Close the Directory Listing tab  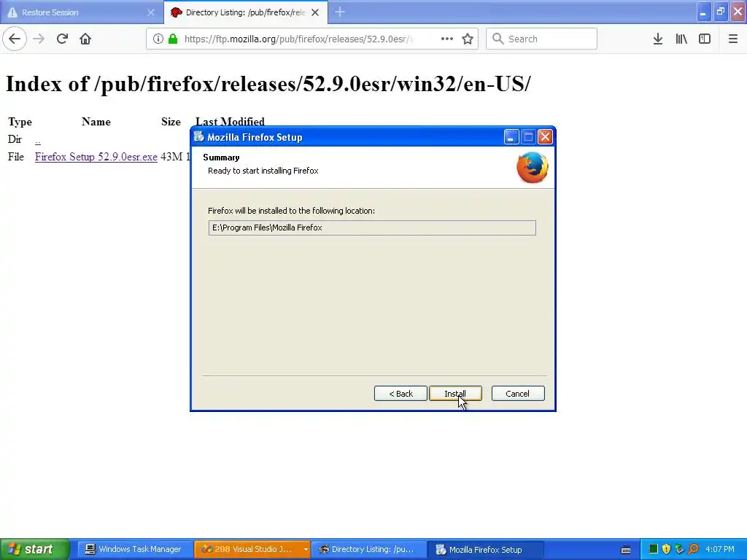315,12
